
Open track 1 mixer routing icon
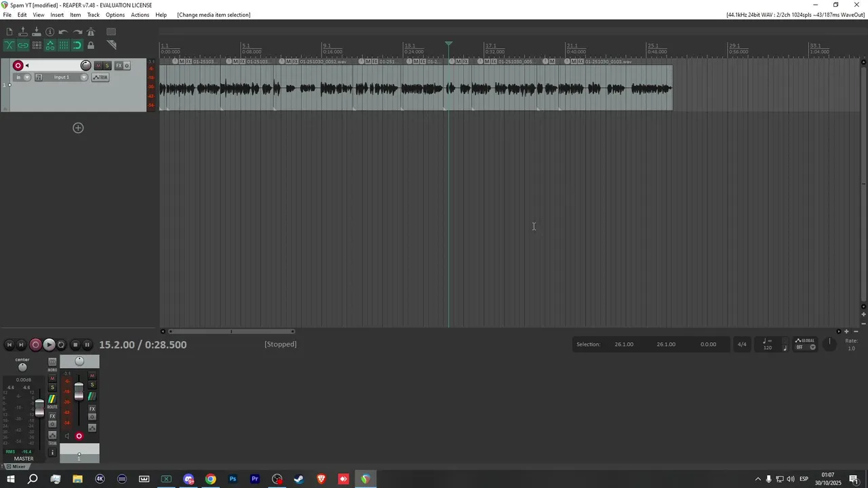(92, 396)
